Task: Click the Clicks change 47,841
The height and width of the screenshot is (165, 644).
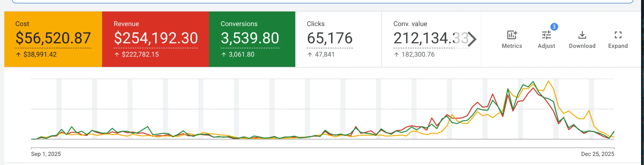Action: click(x=325, y=54)
